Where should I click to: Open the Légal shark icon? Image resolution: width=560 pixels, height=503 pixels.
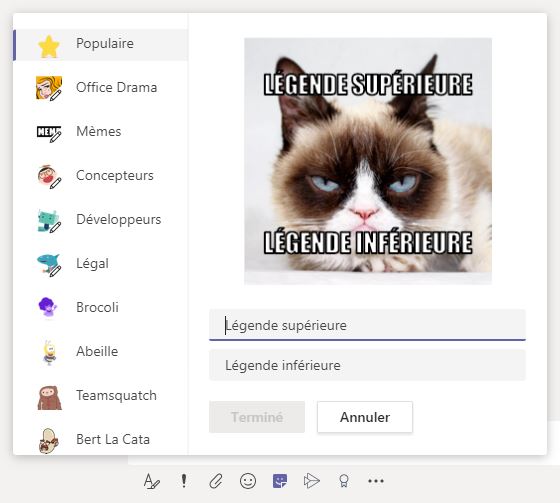tap(49, 265)
